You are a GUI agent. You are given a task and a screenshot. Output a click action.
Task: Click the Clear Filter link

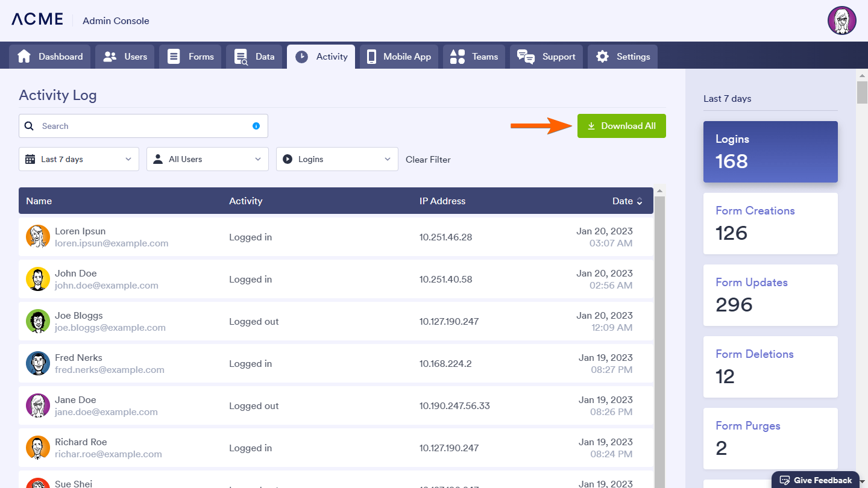pyautogui.click(x=428, y=160)
